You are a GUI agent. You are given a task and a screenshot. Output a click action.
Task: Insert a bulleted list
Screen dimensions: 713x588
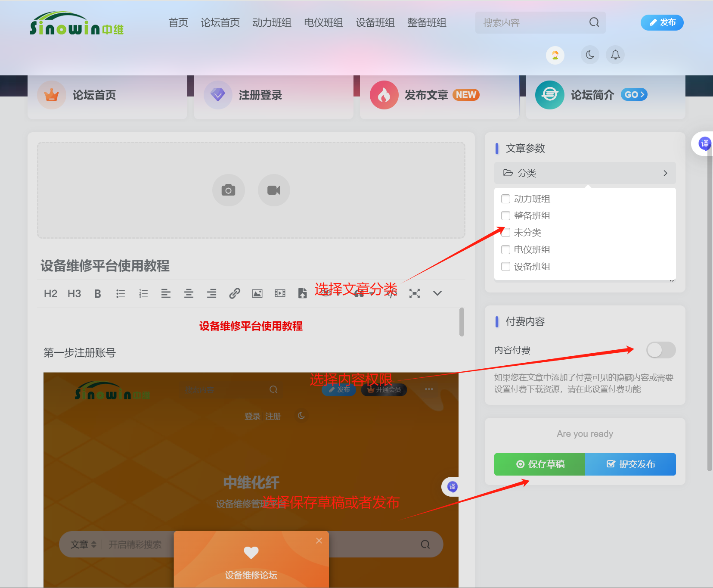[x=121, y=294]
